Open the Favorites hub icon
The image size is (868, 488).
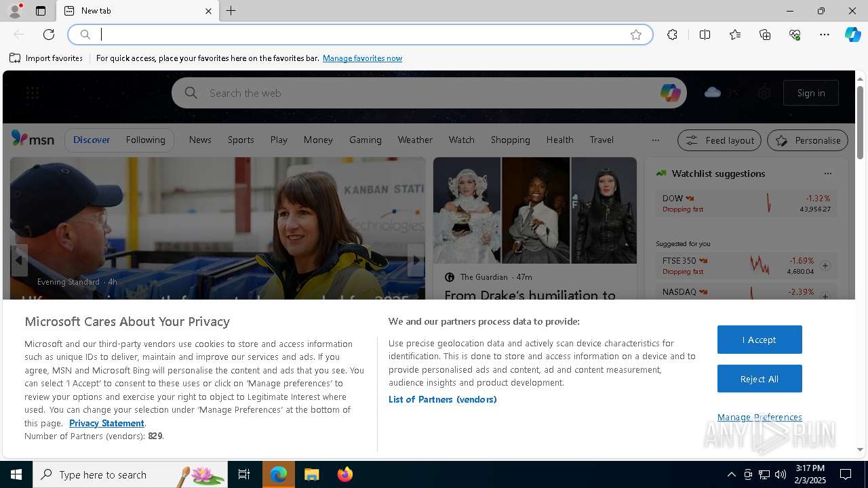(735, 35)
